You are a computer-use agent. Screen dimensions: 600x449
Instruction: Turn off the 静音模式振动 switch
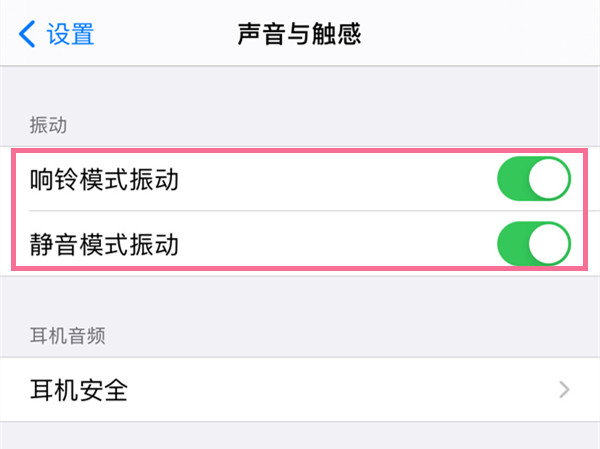click(533, 243)
